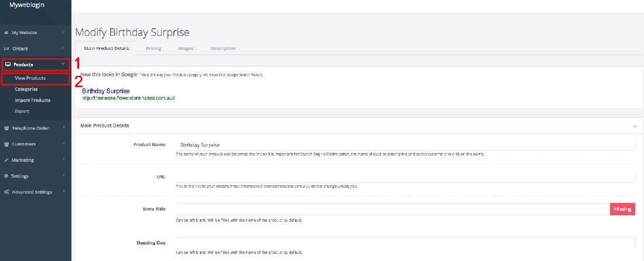Click the Products monitor icon
644x261 pixels.
coord(8,65)
